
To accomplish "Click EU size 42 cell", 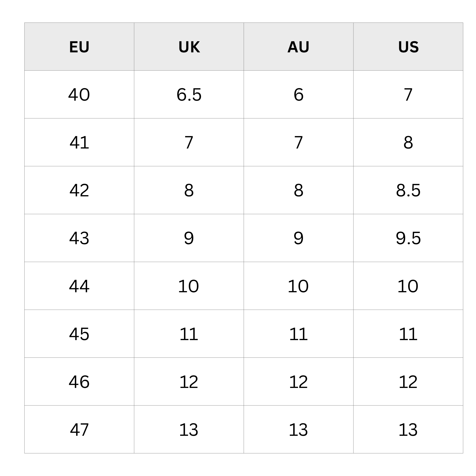I will click(79, 190).
